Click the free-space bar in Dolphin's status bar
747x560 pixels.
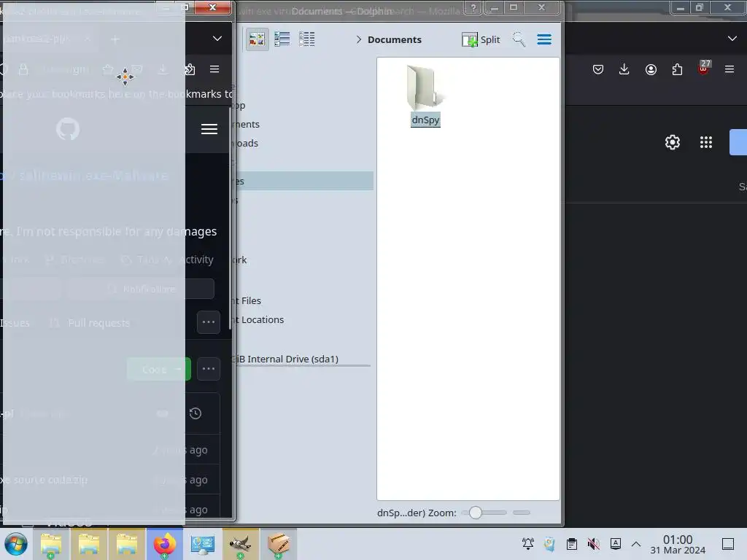522,513
